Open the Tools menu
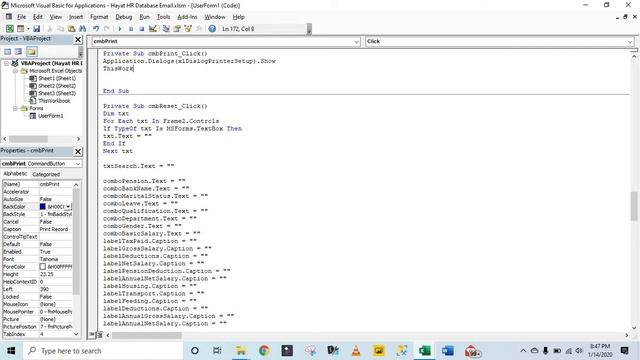Screen dimensions: 640x360 click(x=163, y=17)
